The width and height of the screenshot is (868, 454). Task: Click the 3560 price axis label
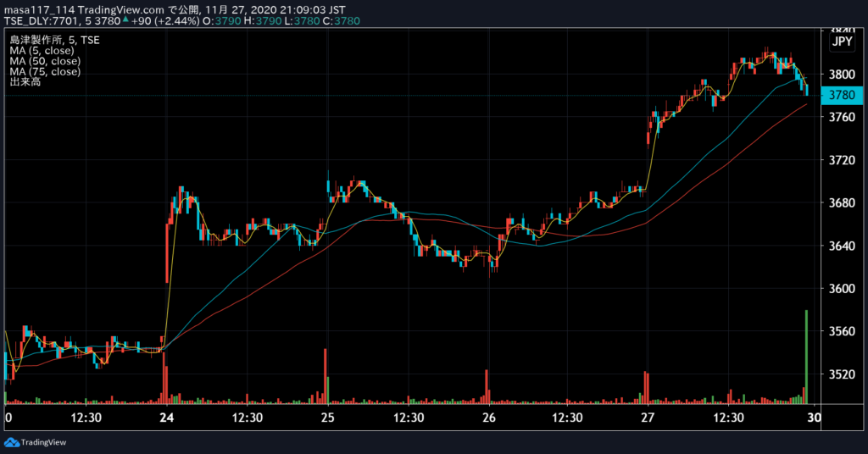[x=842, y=331]
